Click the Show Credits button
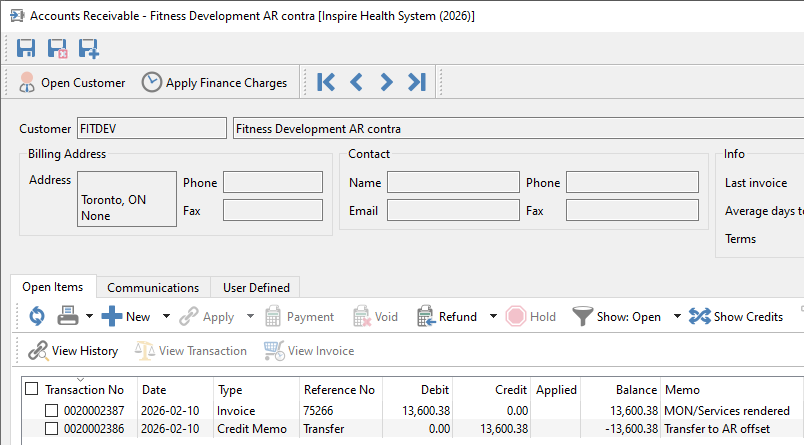The width and height of the screenshot is (804, 445). (x=736, y=317)
